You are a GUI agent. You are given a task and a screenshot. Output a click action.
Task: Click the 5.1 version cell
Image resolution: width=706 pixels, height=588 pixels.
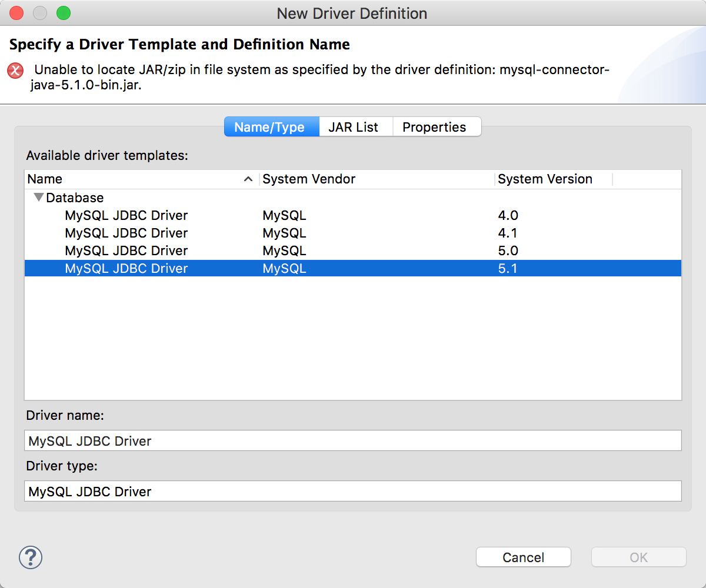508,268
